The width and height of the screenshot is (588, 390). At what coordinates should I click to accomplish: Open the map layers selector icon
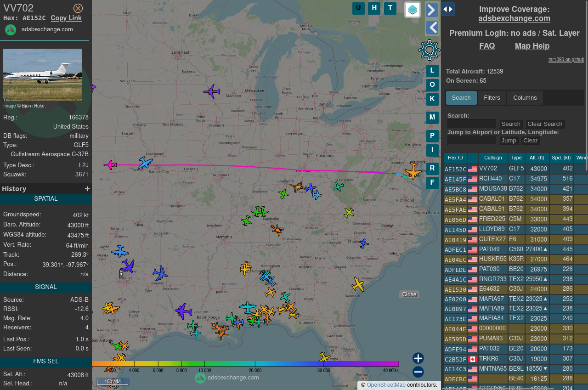413,10
